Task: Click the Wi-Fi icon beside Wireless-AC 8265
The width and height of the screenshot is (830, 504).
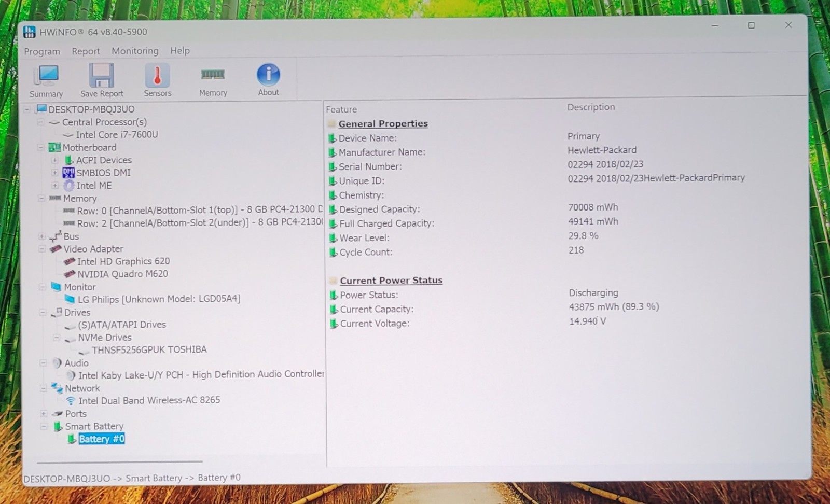Action: [x=71, y=401]
